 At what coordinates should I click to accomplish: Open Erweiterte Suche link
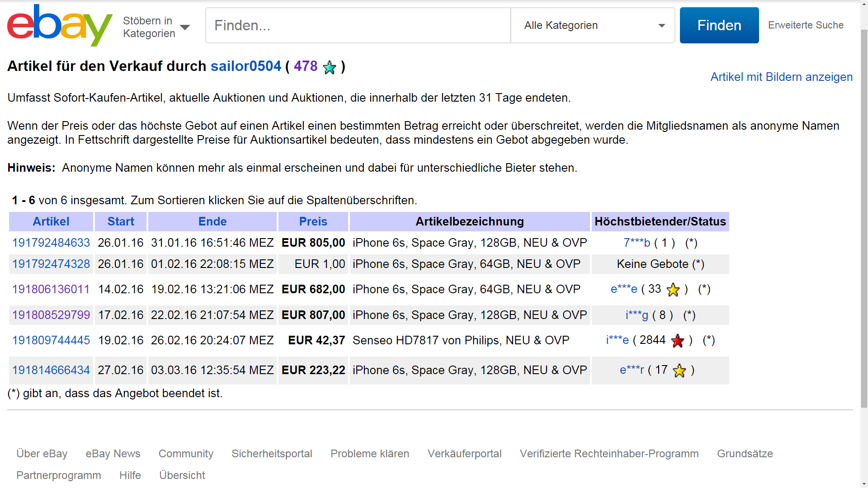tap(806, 25)
